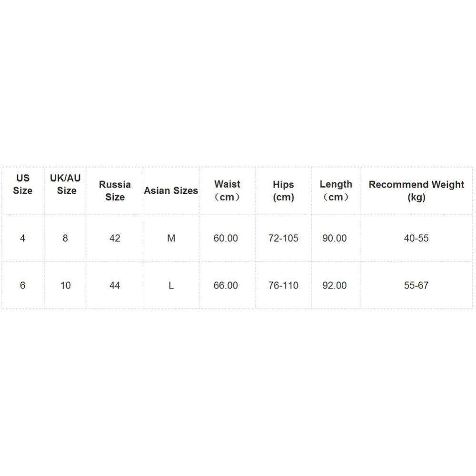Select the waist value 66.00
Image resolution: width=476 pixels, height=476 pixels.
(x=226, y=286)
